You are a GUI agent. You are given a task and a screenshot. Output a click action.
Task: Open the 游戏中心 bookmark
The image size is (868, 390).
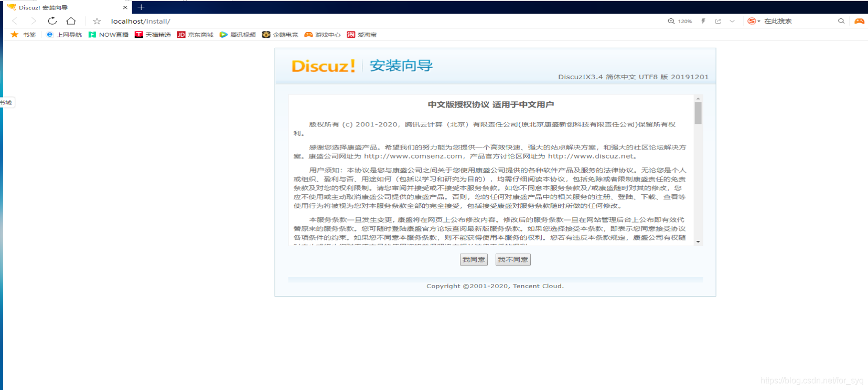point(323,35)
